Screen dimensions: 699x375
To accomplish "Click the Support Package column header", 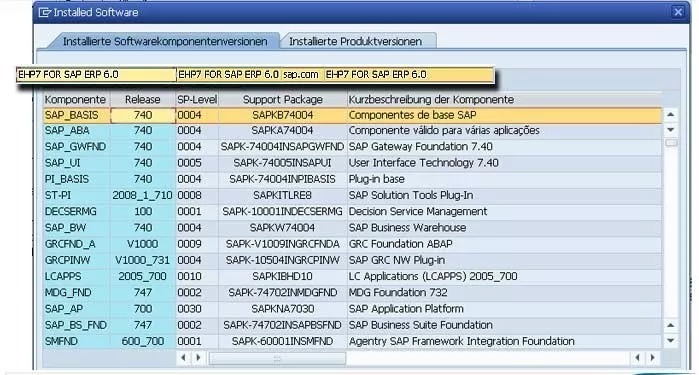I will (x=283, y=99).
